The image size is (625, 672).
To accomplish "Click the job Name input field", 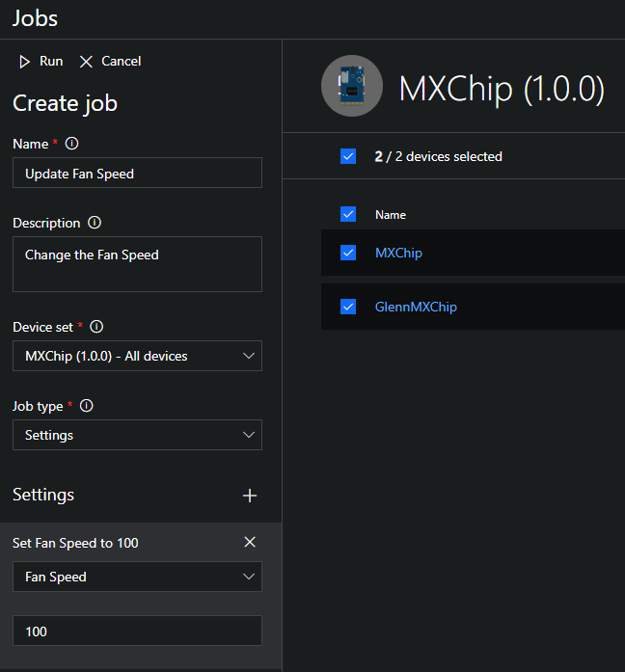I will click(x=137, y=174).
